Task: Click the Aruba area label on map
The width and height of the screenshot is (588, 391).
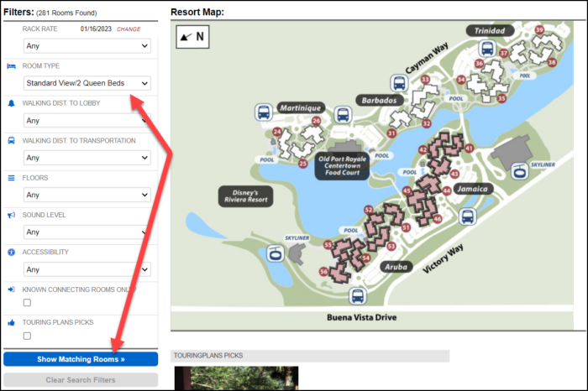Action: [396, 267]
